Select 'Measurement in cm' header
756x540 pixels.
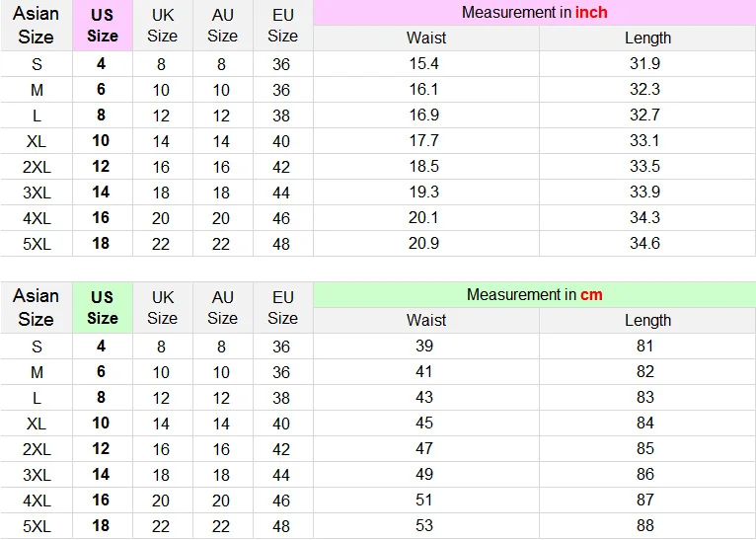click(x=534, y=294)
